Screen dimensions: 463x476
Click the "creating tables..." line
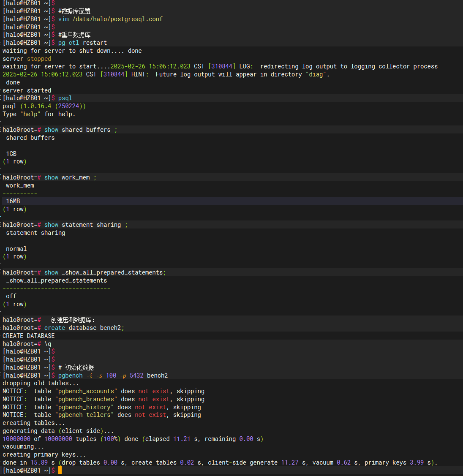tap(34, 423)
